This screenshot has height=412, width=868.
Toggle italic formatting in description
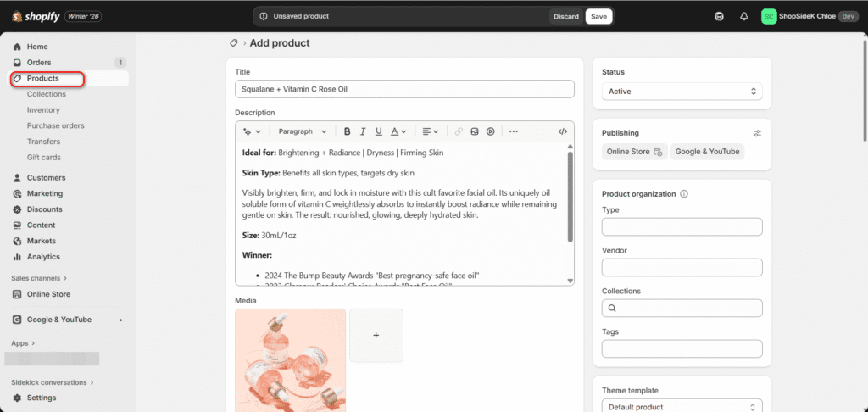click(x=363, y=131)
